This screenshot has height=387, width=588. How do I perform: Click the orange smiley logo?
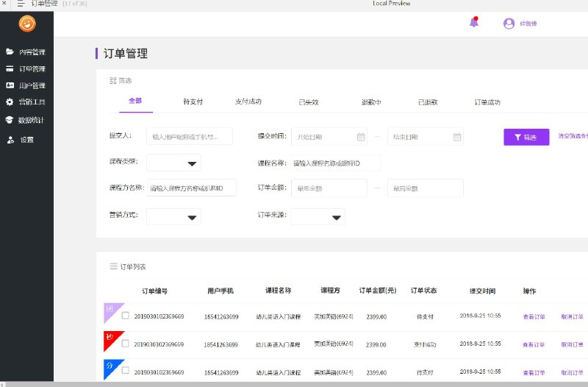pyautogui.click(x=27, y=24)
